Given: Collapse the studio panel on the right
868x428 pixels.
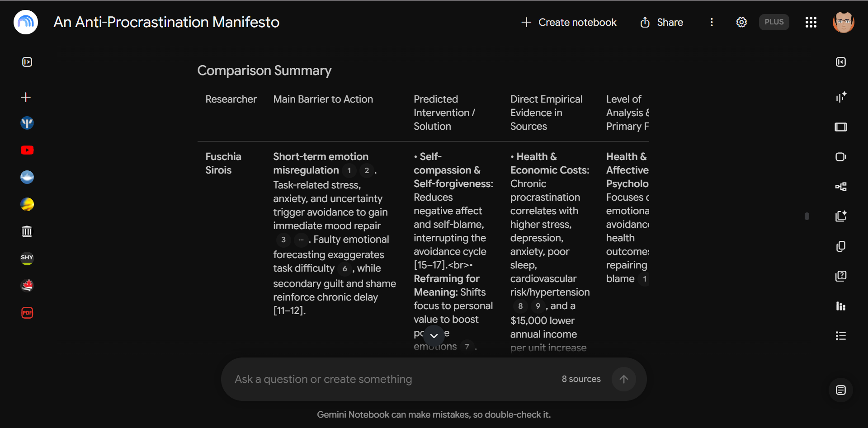Looking at the screenshot, I should pos(841,62).
